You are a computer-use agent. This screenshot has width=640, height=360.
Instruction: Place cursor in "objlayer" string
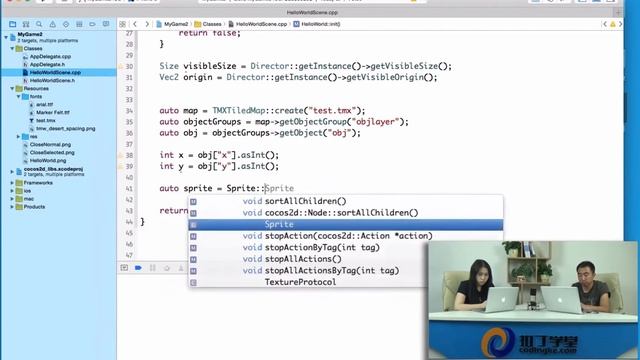(376, 122)
